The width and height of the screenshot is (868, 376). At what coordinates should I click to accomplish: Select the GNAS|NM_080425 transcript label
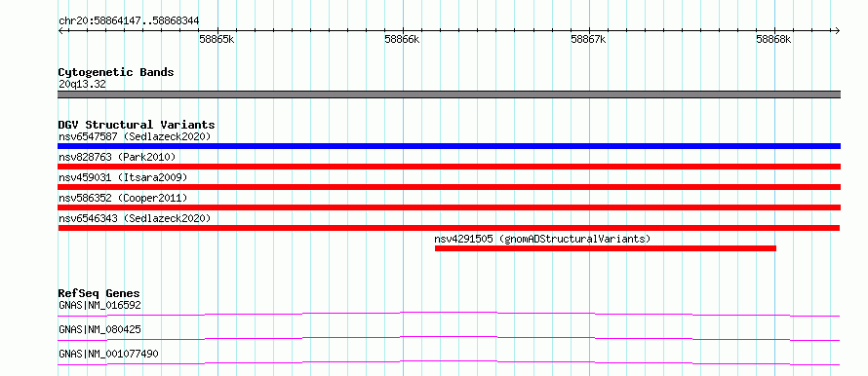(x=99, y=329)
